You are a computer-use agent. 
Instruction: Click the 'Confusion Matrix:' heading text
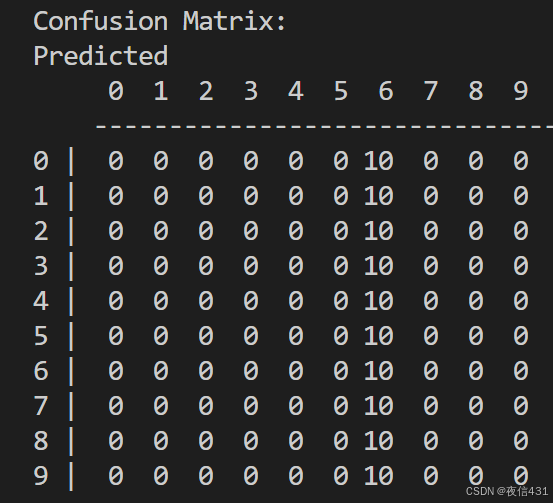tap(159, 21)
